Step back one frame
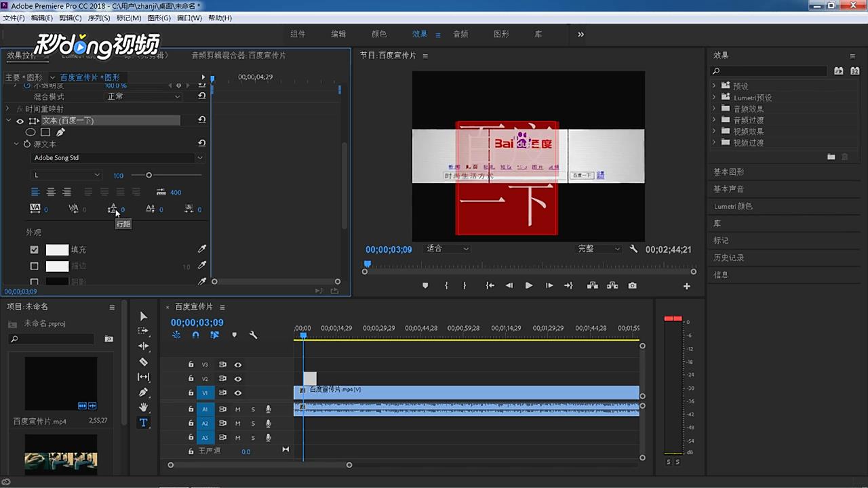The image size is (868, 488). pyautogui.click(x=509, y=285)
